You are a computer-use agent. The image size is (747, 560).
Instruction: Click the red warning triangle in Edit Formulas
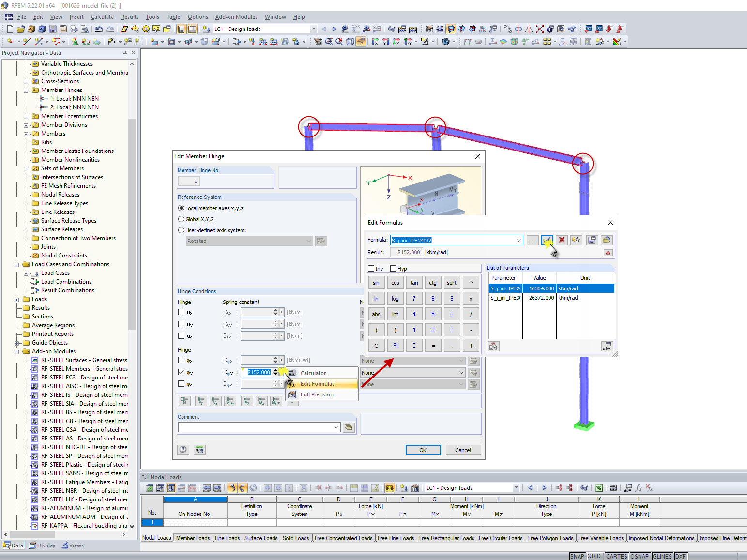608,252
